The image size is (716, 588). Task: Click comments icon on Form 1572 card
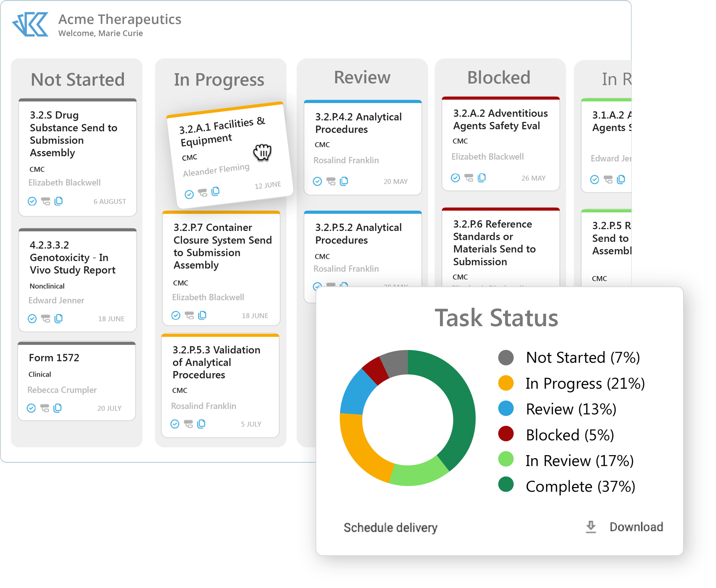pyautogui.click(x=45, y=408)
